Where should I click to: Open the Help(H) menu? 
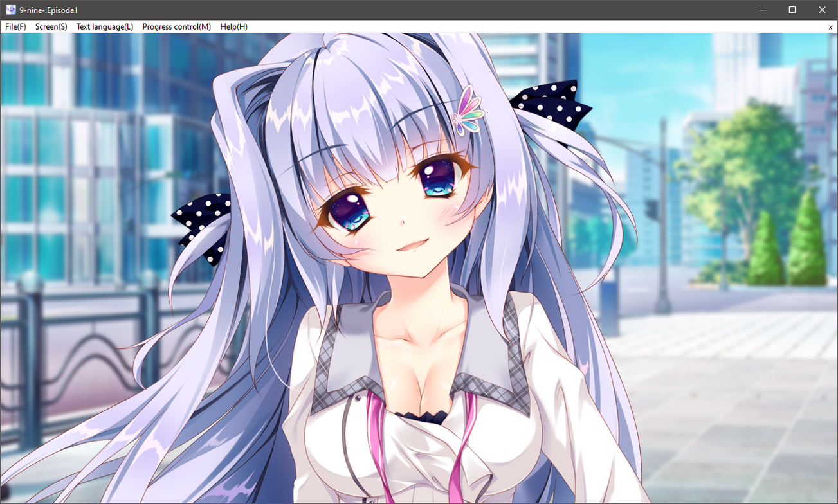tap(233, 27)
